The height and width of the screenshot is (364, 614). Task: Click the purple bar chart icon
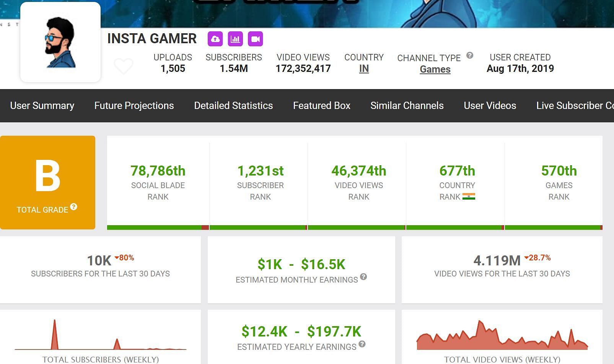pos(235,39)
